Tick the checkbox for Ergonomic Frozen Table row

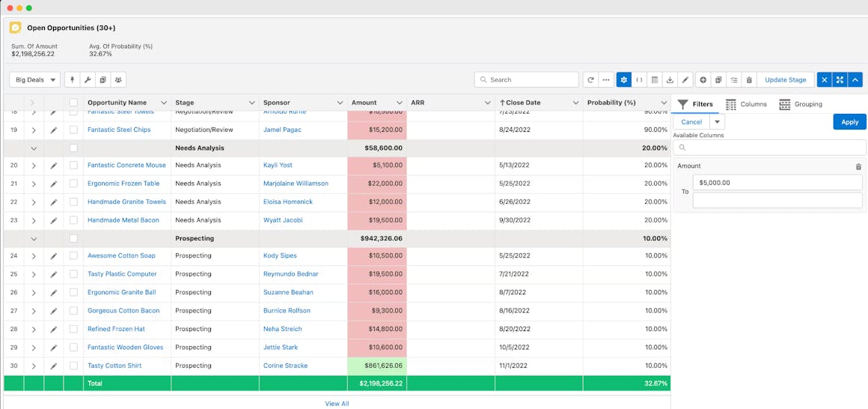point(73,184)
